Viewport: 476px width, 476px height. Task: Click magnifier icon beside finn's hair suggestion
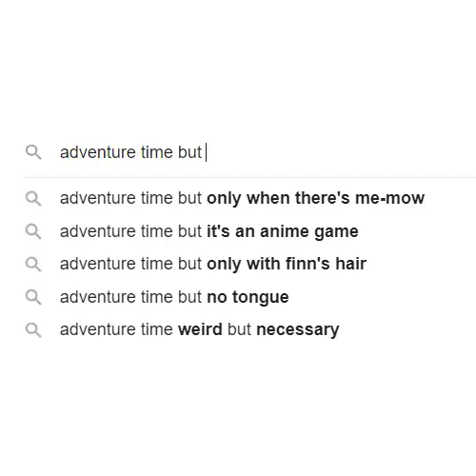pyautogui.click(x=33, y=265)
